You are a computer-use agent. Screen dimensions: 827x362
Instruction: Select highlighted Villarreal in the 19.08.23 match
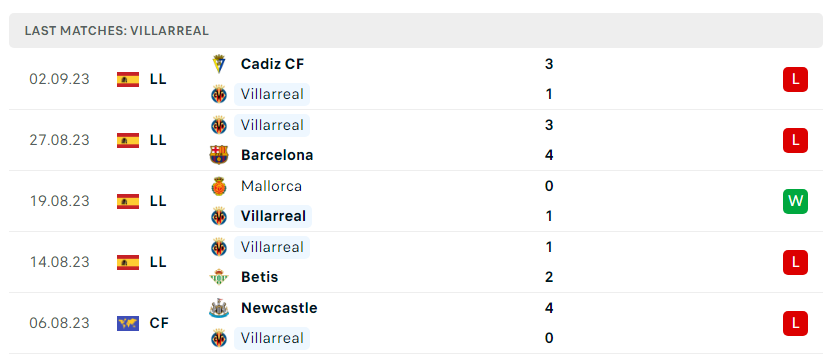pos(273,216)
